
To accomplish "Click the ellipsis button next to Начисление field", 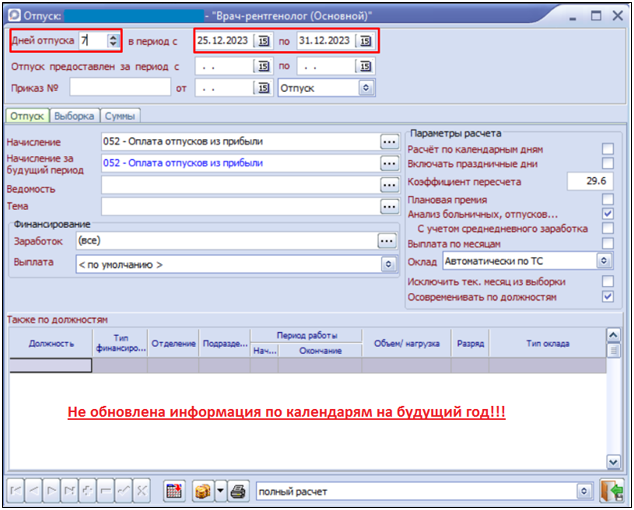I will [x=389, y=142].
